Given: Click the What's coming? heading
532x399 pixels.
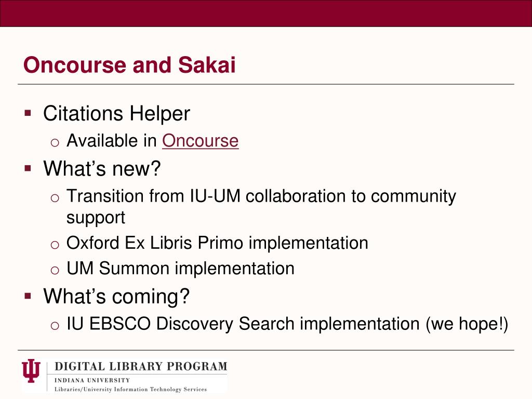Looking at the screenshot, I should click(116, 296).
